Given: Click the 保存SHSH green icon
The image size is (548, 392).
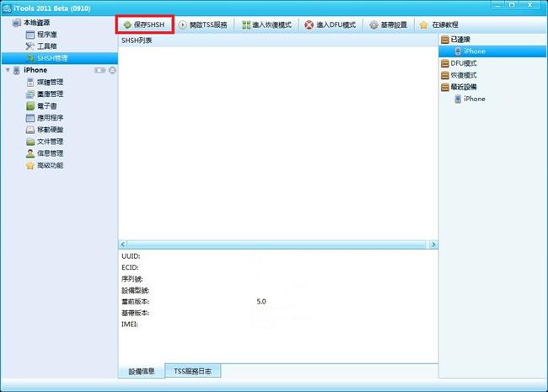Looking at the screenshot, I should [127, 25].
